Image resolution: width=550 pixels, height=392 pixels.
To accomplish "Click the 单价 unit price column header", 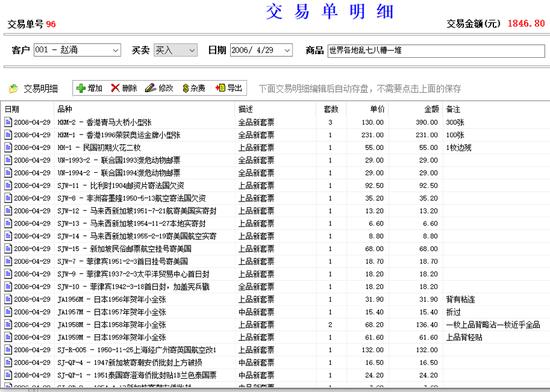I will pos(377,109).
